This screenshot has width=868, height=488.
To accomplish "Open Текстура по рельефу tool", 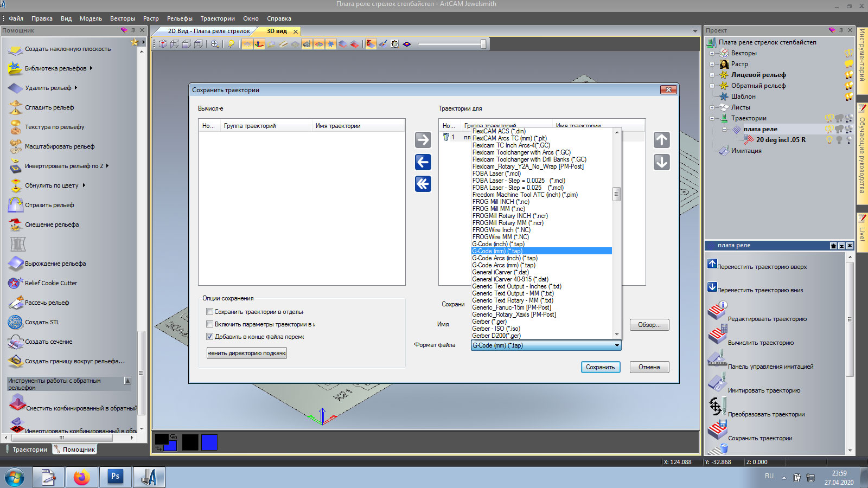I will (46, 127).
